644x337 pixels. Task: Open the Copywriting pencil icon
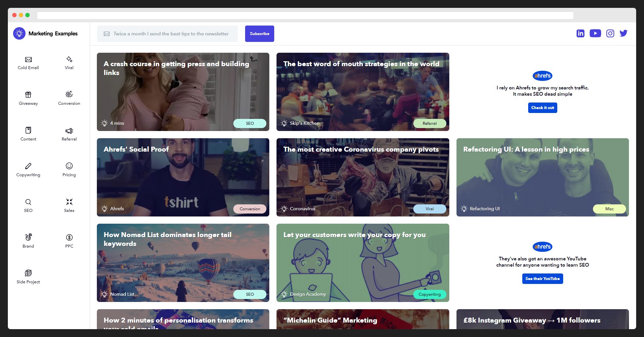click(28, 166)
